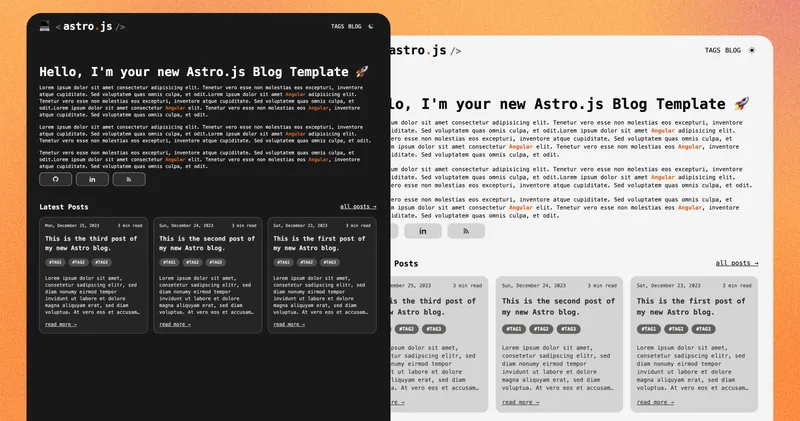The height and width of the screenshot is (421, 800).
Task: Click 'read more' on dark second post card
Action: pyautogui.click(x=175, y=324)
